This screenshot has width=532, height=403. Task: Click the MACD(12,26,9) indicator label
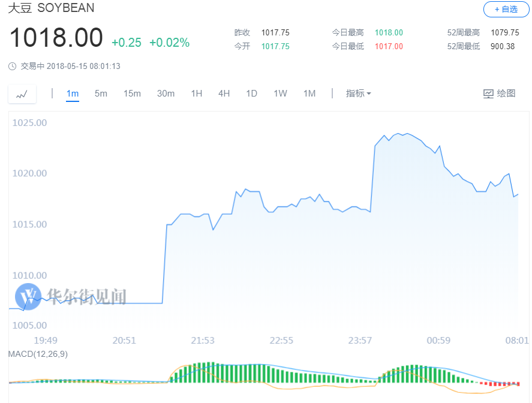point(39,354)
